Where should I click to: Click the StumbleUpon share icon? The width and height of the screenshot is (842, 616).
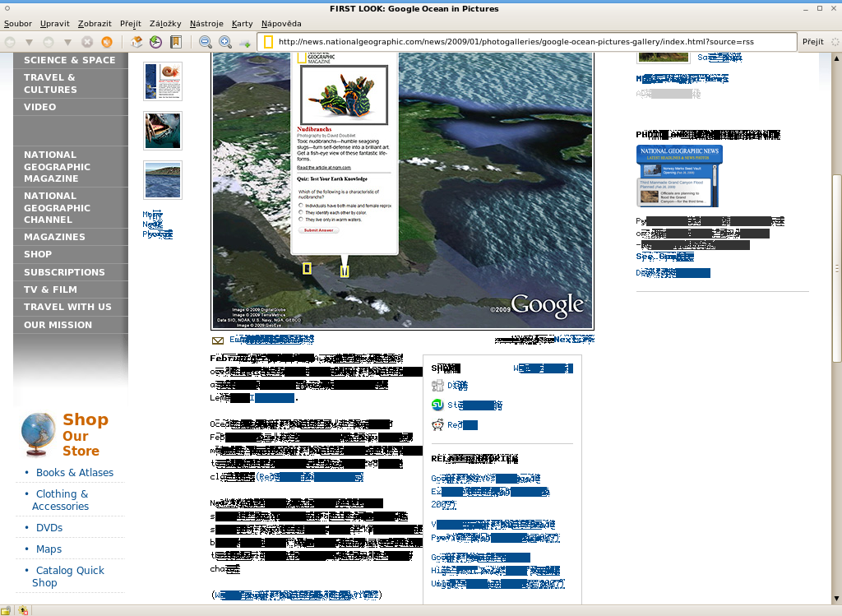tap(437, 405)
